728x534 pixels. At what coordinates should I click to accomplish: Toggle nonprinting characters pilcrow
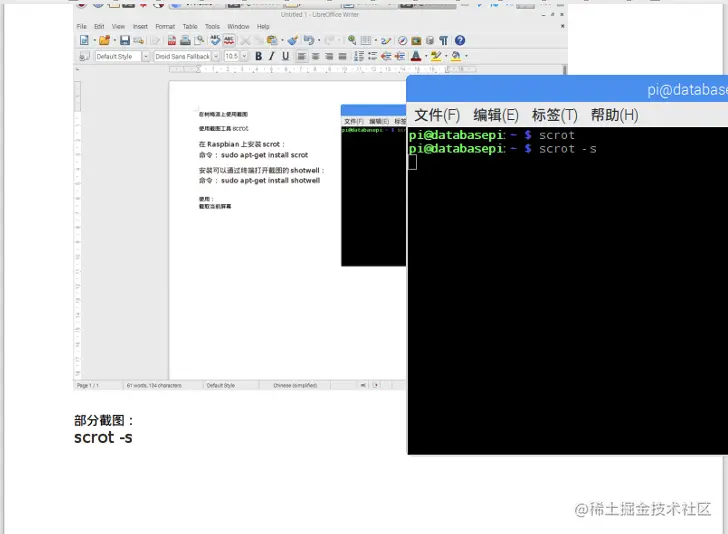click(443, 40)
